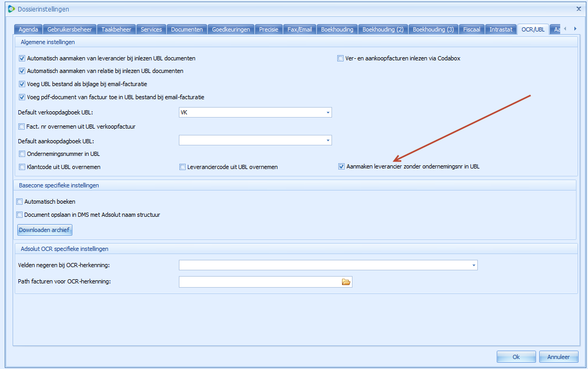Select the Services tab
Image resolution: width=588 pixels, height=369 pixels.
(151, 29)
